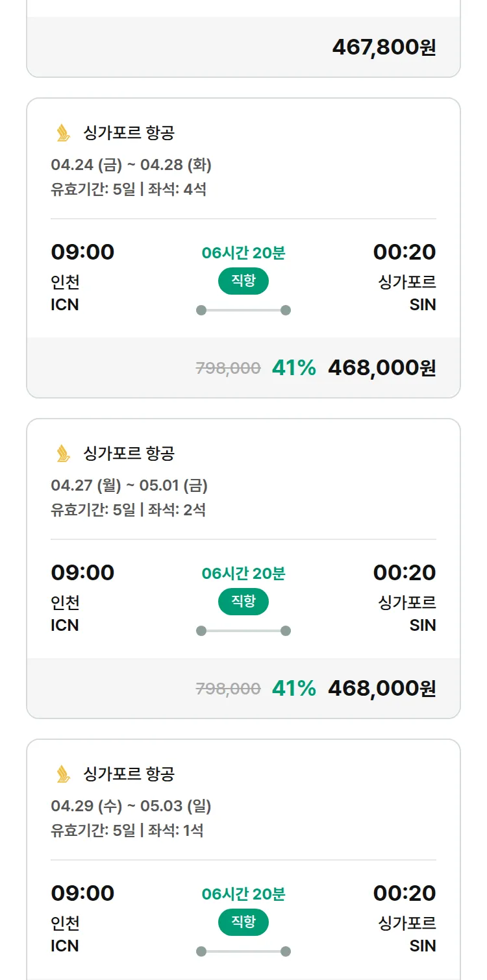
Task: Tap 직항 badge on the 04.29 flight
Action: pos(243,922)
